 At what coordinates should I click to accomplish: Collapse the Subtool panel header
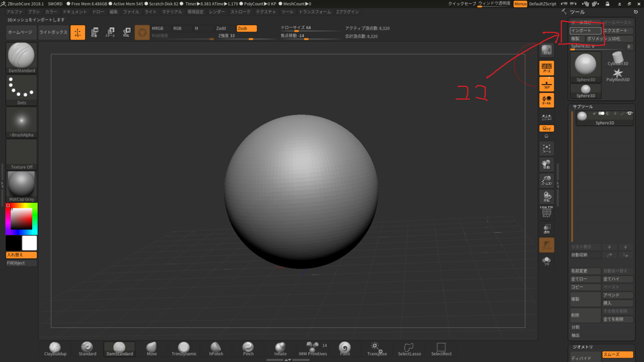pos(583,107)
